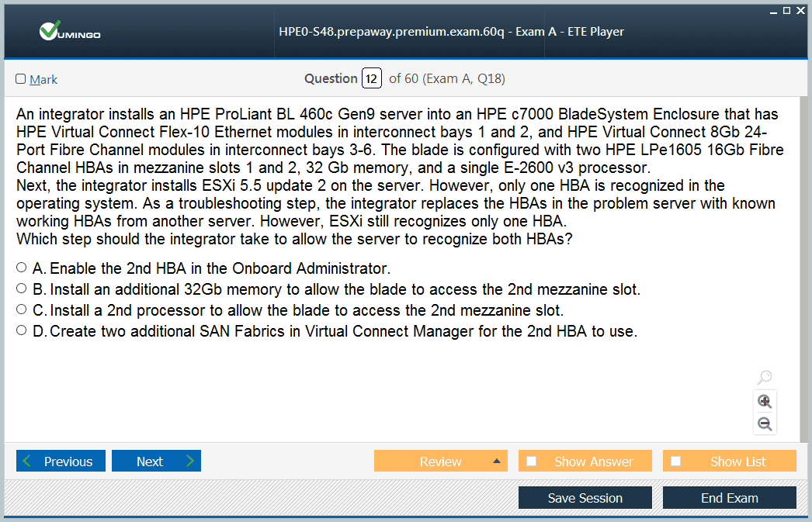
Task: Click the left arrow on Previous button
Action: click(28, 462)
